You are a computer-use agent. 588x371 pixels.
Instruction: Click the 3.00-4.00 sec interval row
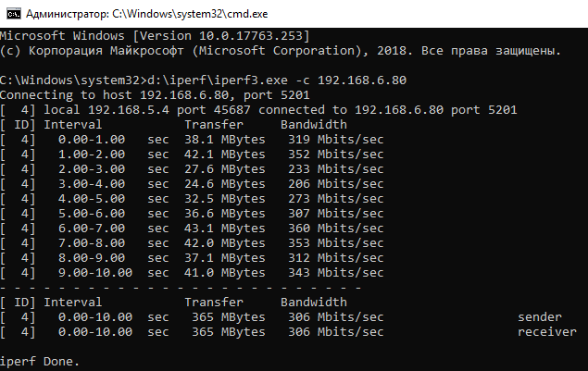tap(93, 183)
